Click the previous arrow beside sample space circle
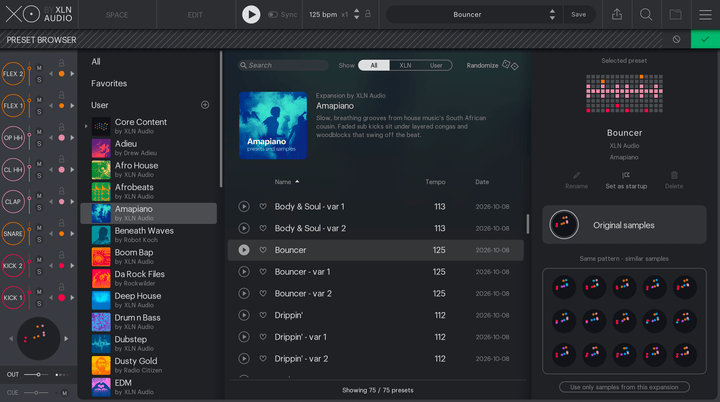 (11, 339)
